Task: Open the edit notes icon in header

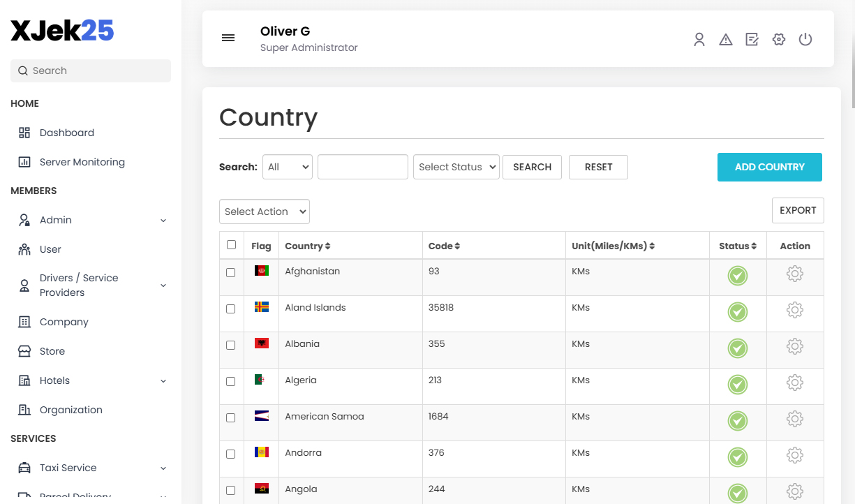Action: [x=752, y=40]
